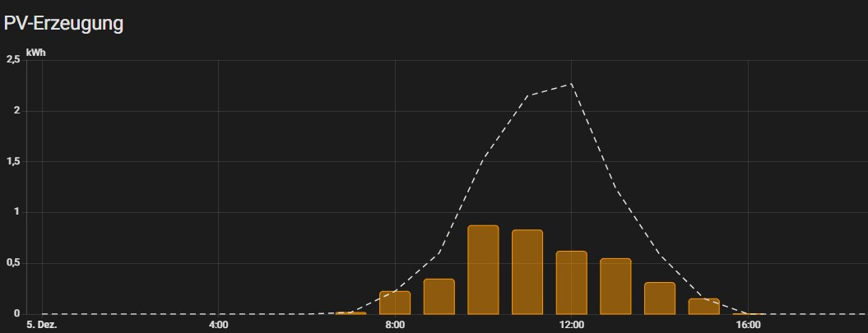The height and width of the screenshot is (333, 868).
Task: Select the second bar to the right of 12:00
Action: 660,298
